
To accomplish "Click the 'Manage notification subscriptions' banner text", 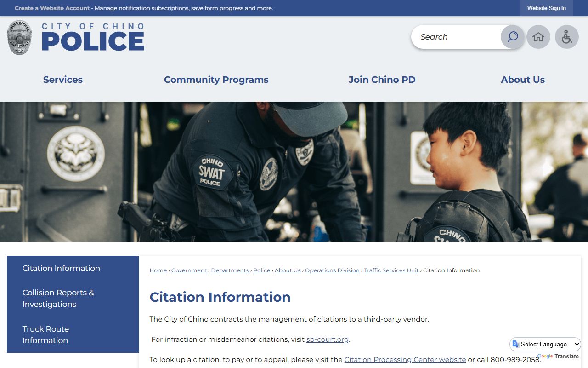I will pyautogui.click(x=183, y=8).
